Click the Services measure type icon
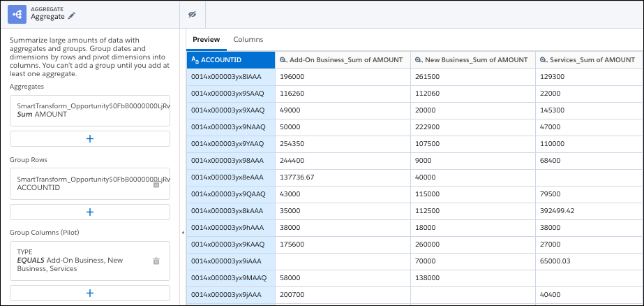This screenshot has height=306, width=644. pos(544,60)
